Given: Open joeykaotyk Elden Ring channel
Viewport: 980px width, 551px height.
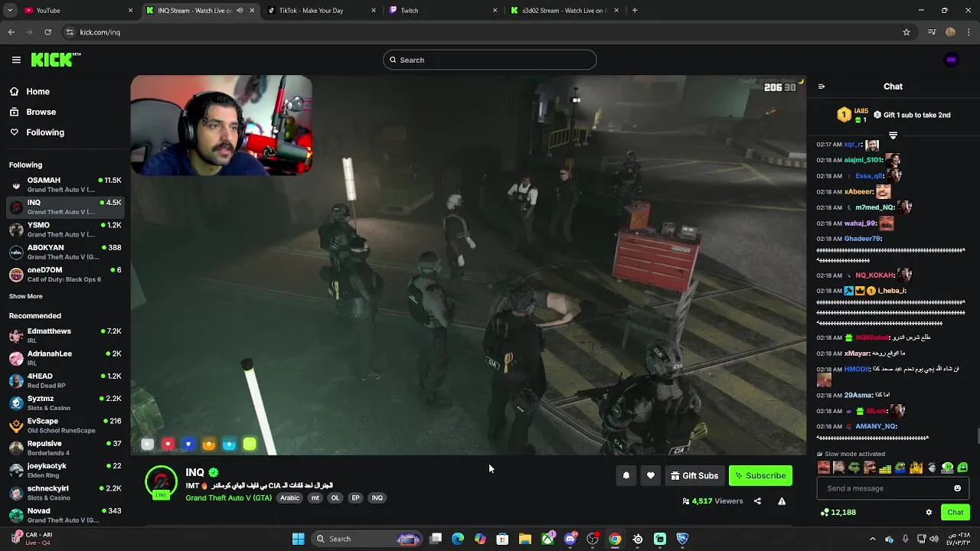Looking at the screenshot, I should [x=65, y=470].
